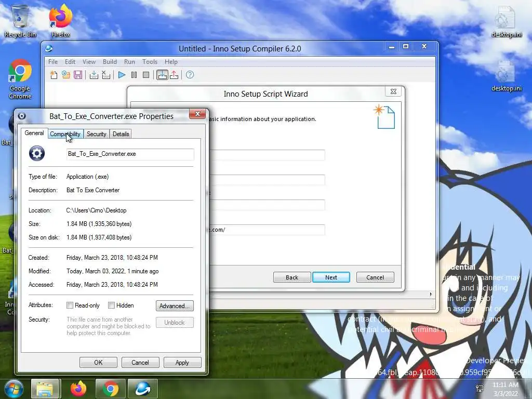Click the Inno Setup Compiler title bar icon
532x399 pixels.
coord(49,48)
